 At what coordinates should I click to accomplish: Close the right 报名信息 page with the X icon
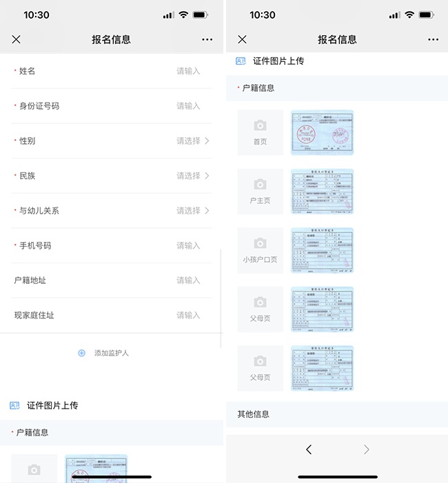[242, 39]
